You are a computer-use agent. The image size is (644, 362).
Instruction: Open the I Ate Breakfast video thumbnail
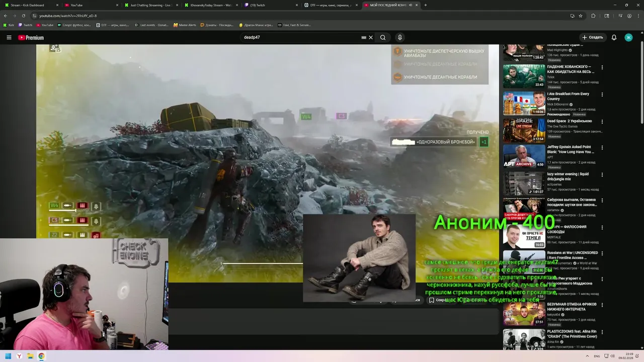[x=524, y=103]
